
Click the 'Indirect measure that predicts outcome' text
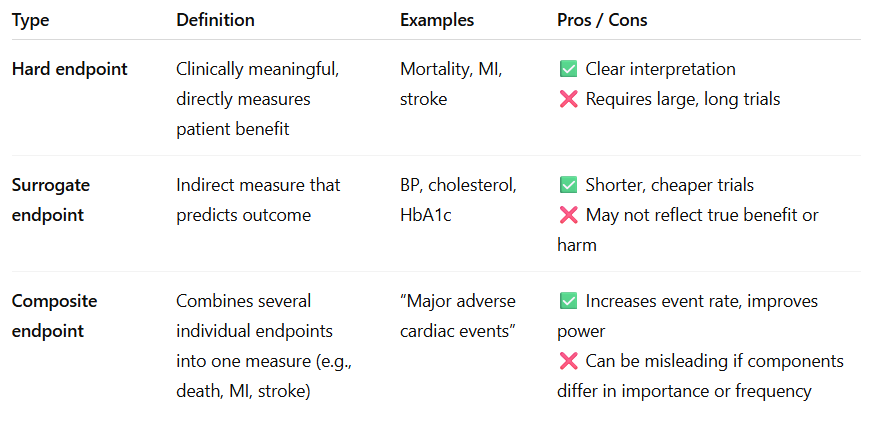coord(258,200)
